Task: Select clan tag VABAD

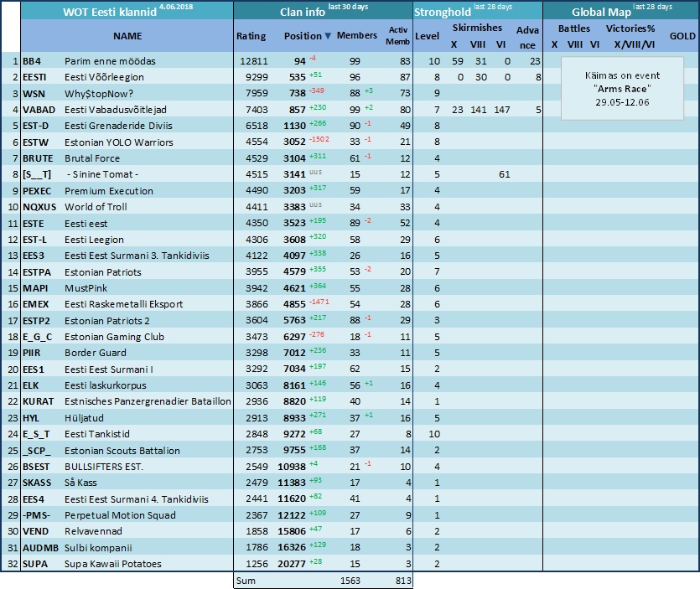Action: (x=39, y=110)
